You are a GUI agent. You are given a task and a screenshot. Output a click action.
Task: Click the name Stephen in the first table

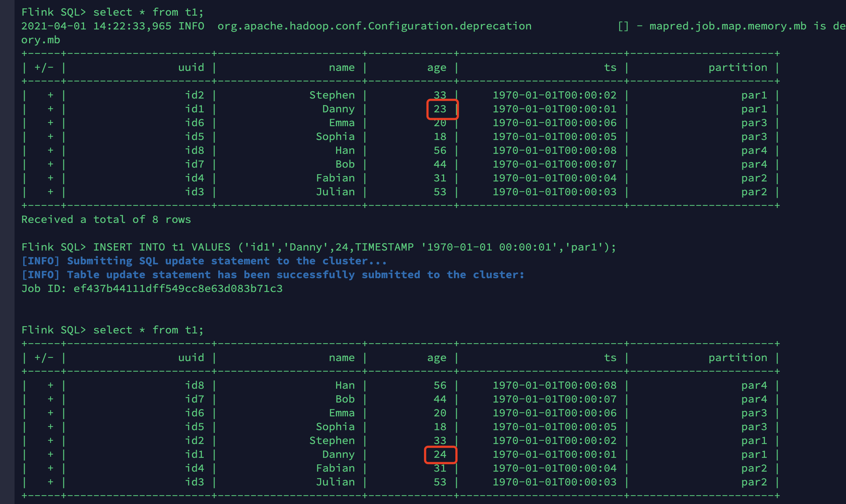pyautogui.click(x=332, y=95)
